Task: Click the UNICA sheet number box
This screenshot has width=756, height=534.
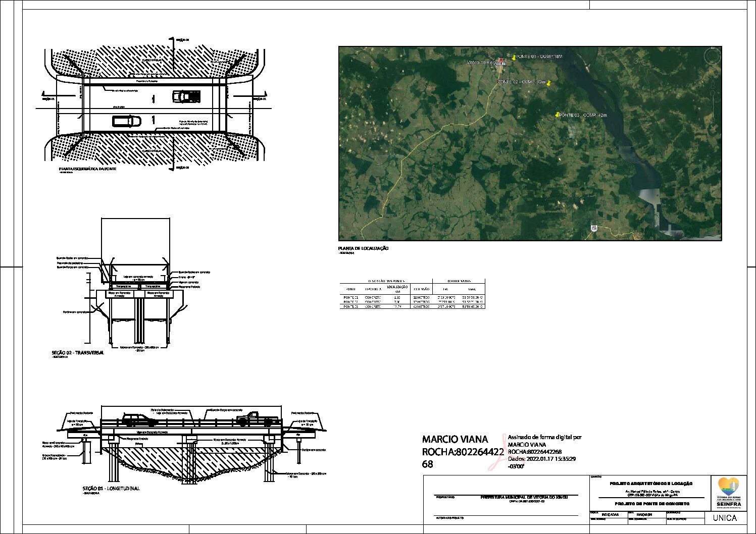Action: [725, 518]
